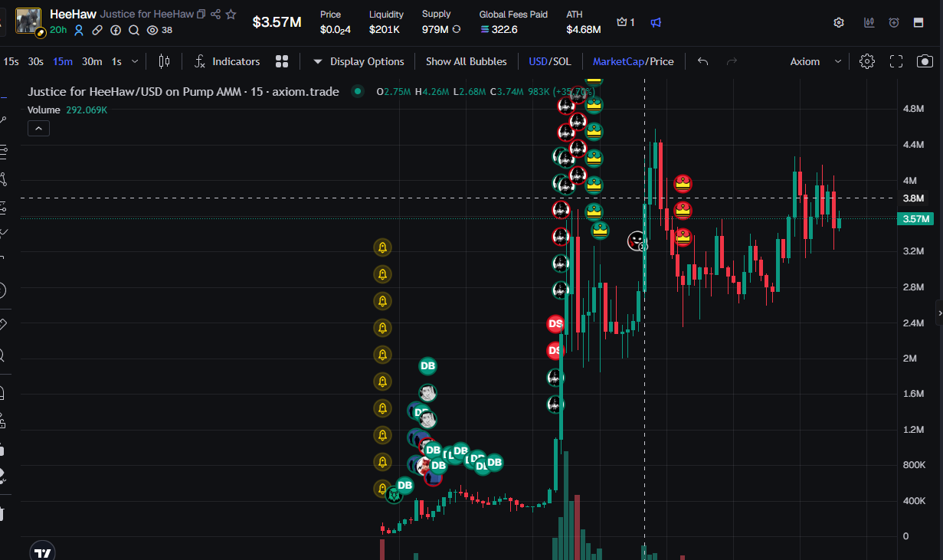Click the TradingView logo on the chart
This screenshot has width=943, height=560.
43,552
